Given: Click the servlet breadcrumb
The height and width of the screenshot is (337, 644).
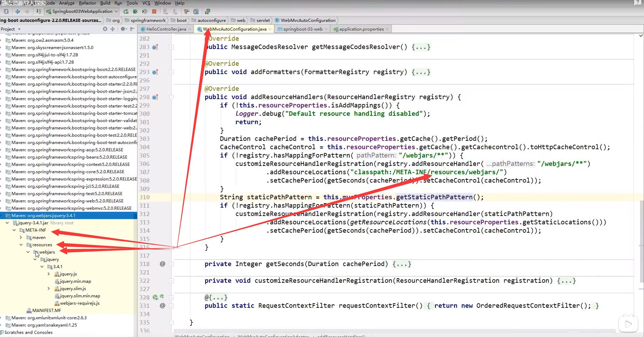Looking at the screenshot, I should (260, 21).
